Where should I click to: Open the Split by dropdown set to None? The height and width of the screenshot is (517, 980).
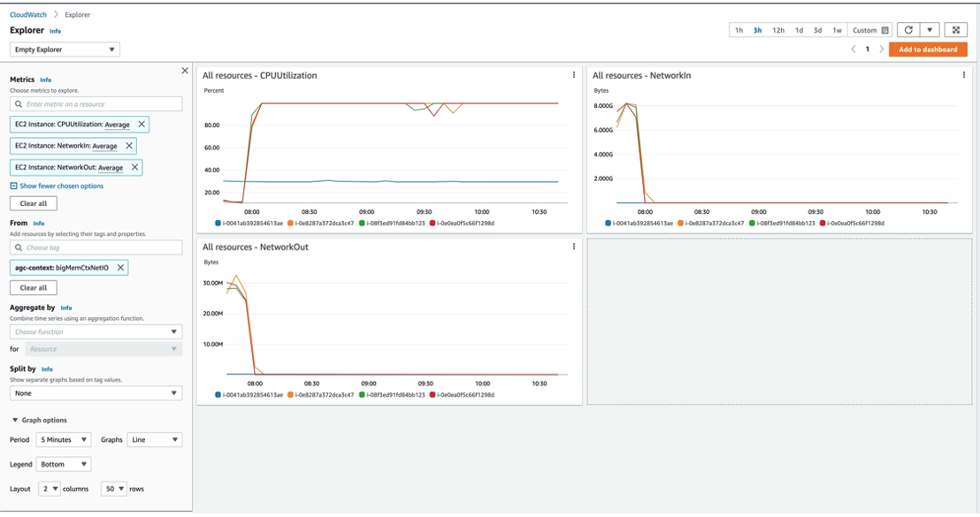96,392
